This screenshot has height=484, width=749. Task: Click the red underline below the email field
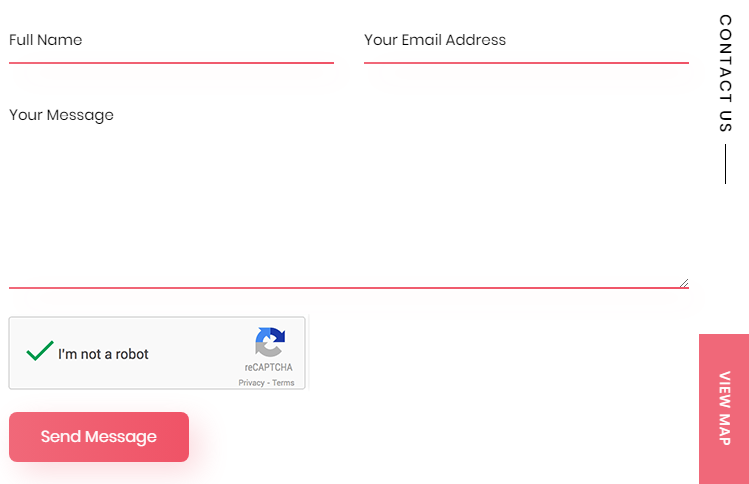point(526,63)
